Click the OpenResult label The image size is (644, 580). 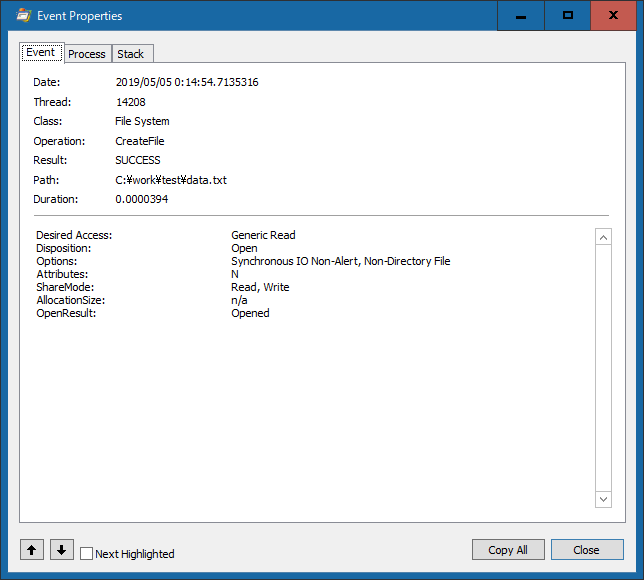pyautogui.click(x=66, y=313)
